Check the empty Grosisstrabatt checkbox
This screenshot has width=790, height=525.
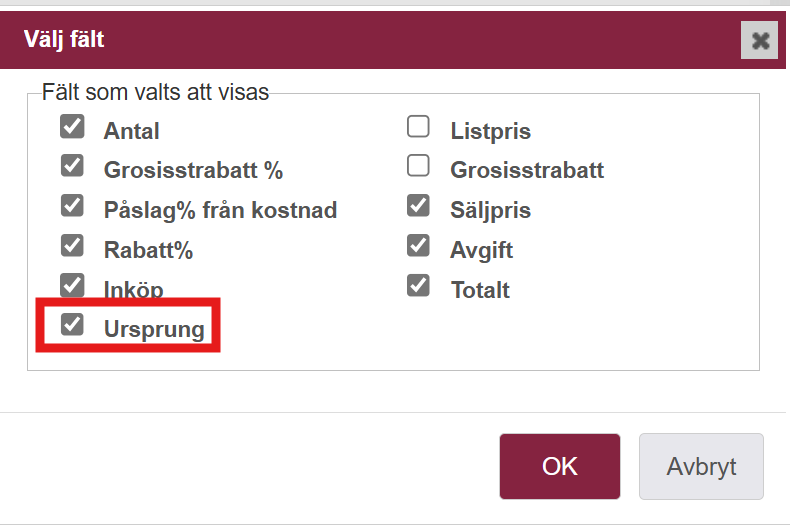coord(418,165)
